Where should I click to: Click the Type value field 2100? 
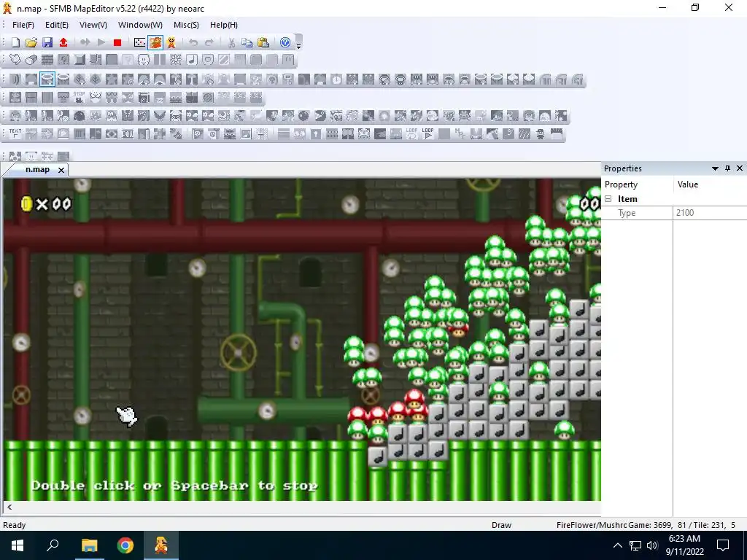710,213
